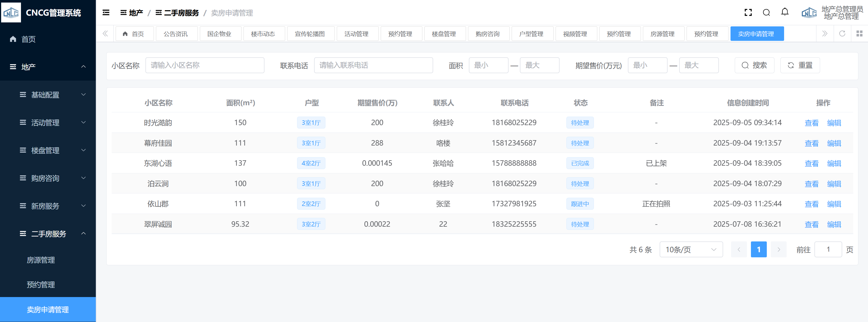This screenshot has height=322, width=868.
Task: Open the 10条/页 page size dropdown
Action: [x=691, y=249]
